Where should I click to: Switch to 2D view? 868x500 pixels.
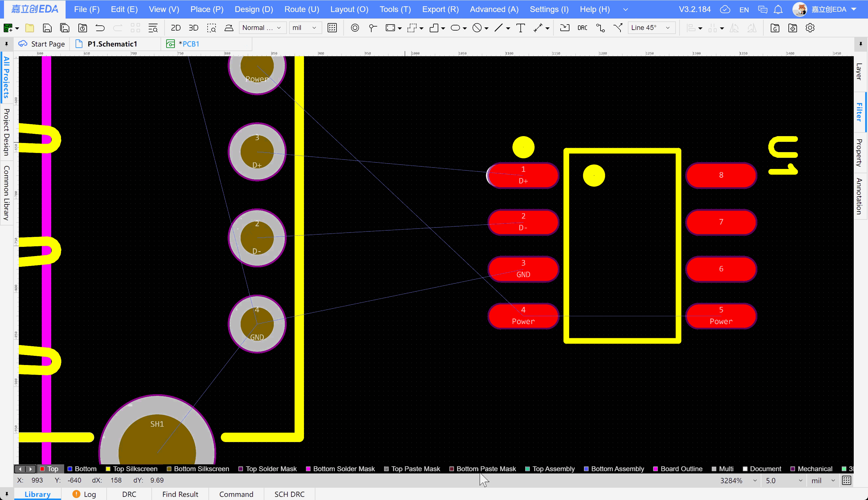(176, 28)
